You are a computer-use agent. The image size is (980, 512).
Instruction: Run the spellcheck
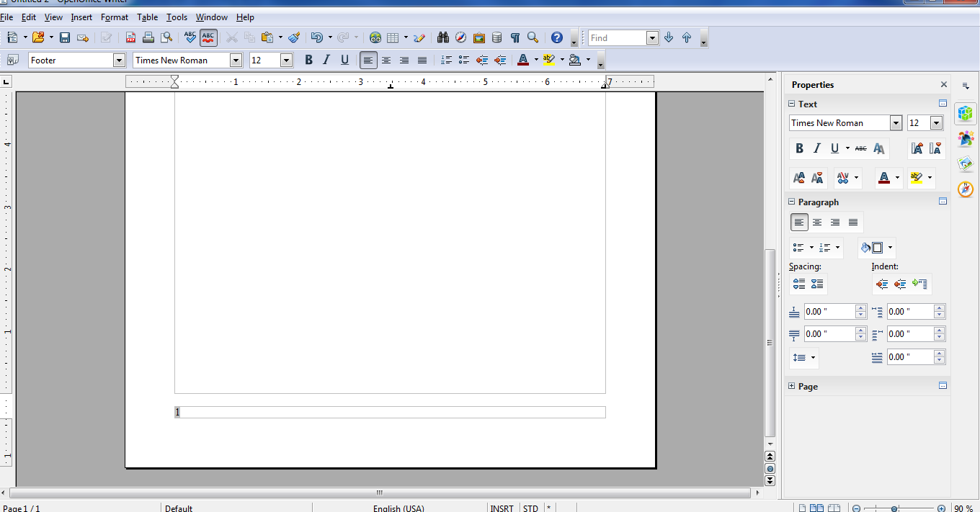click(x=189, y=37)
